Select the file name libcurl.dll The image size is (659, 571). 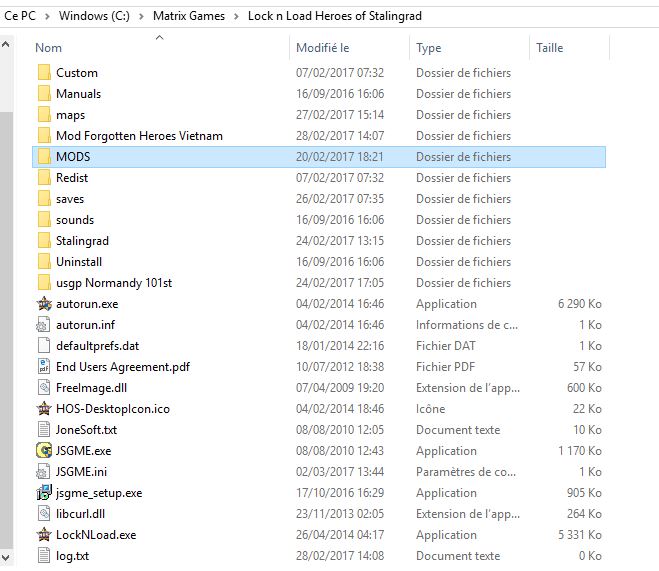point(80,514)
